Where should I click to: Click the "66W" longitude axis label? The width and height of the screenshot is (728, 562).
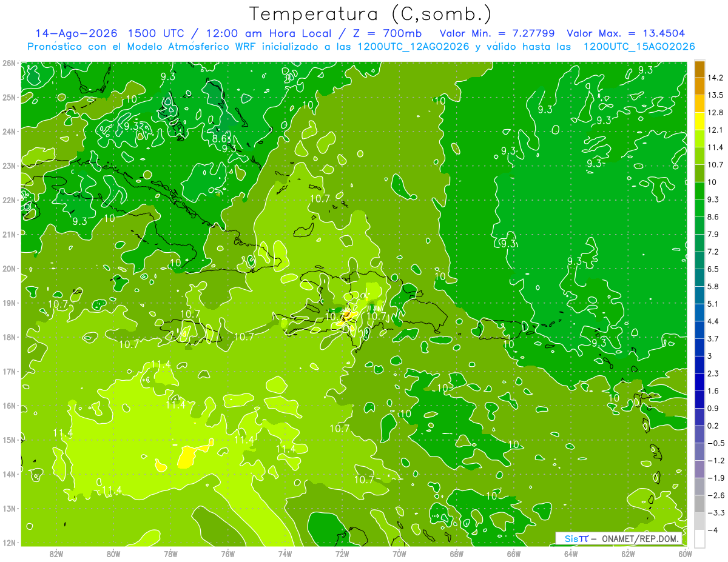click(514, 554)
